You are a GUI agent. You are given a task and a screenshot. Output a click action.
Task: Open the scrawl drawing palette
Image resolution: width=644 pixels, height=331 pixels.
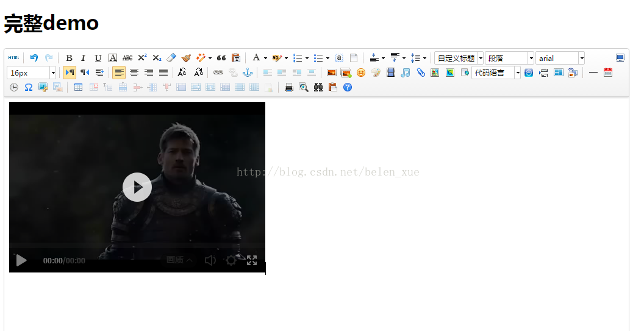point(376,73)
